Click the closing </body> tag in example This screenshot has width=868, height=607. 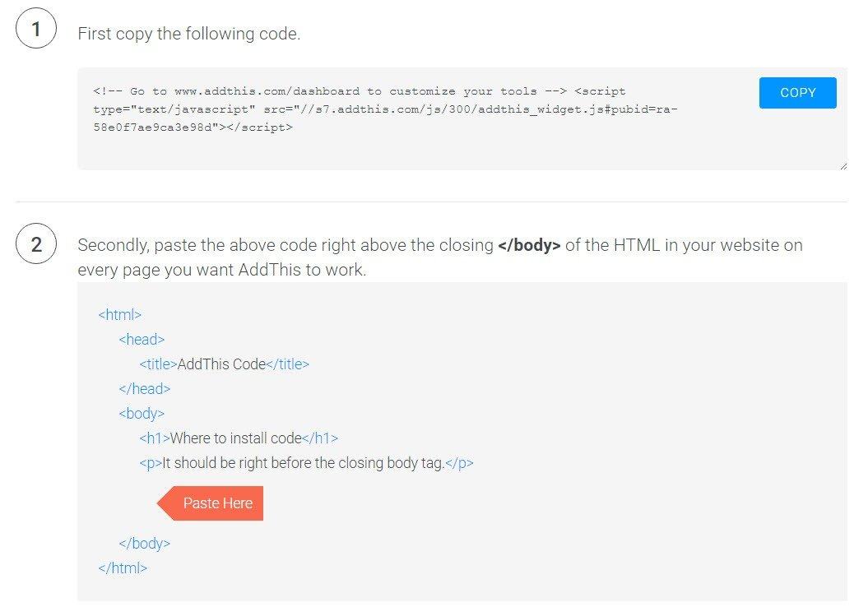[x=145, y=544]
